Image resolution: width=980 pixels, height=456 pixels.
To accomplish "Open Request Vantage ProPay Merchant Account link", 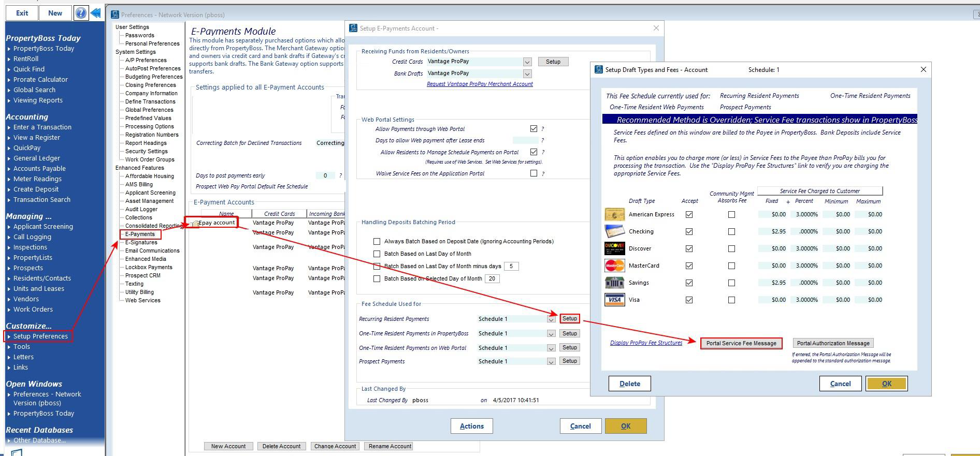I will [480, 84].
